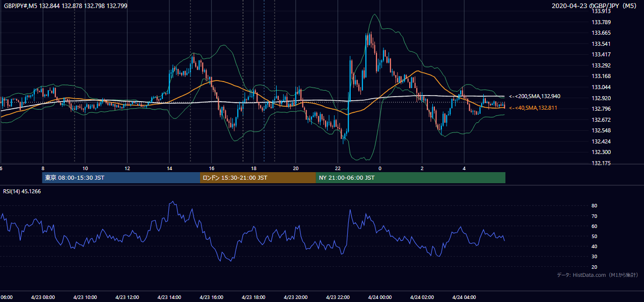Click price axis label 133.417
Viewport: 644px width, 302px height.
[601, 54]
